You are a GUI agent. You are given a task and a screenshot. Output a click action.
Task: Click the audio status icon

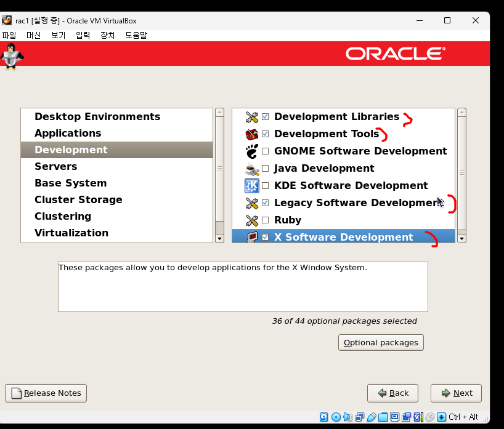348,417
